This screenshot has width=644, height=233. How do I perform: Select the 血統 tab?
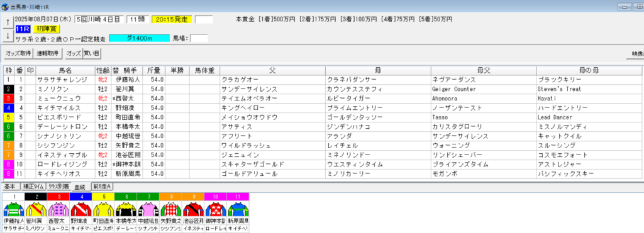click(80, 187)
